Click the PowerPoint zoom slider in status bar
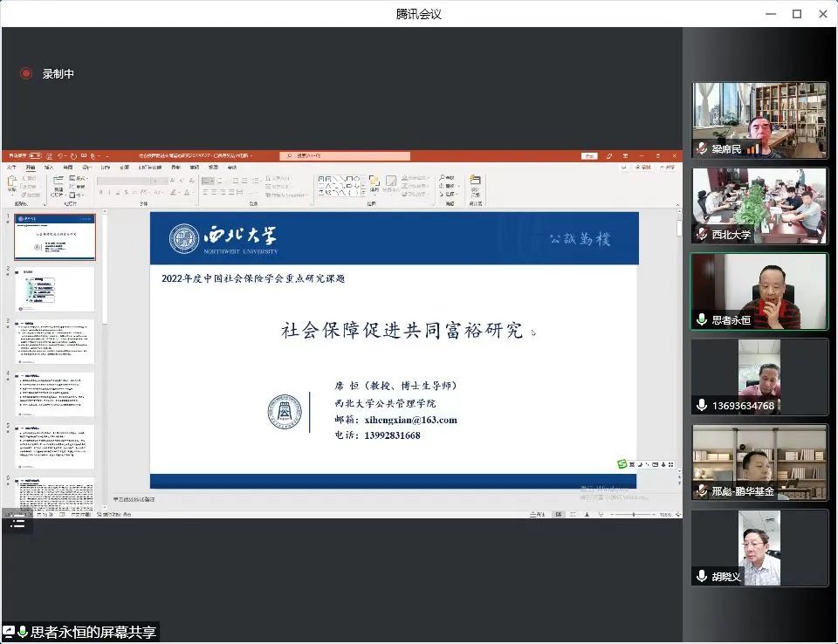The height and width of the screenshot is (644, 838). point(634,515)
